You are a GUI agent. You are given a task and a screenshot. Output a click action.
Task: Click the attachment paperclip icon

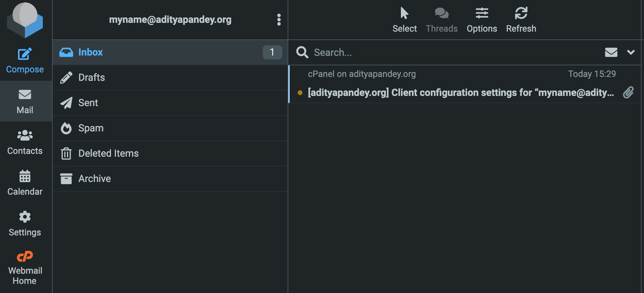[628, 92]
